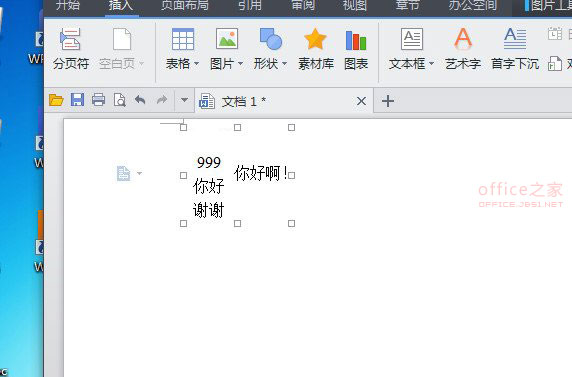Expand the 表格 dropdown arrow
The height and width of the screenshot is (377, 572).
tap(196, 64)
